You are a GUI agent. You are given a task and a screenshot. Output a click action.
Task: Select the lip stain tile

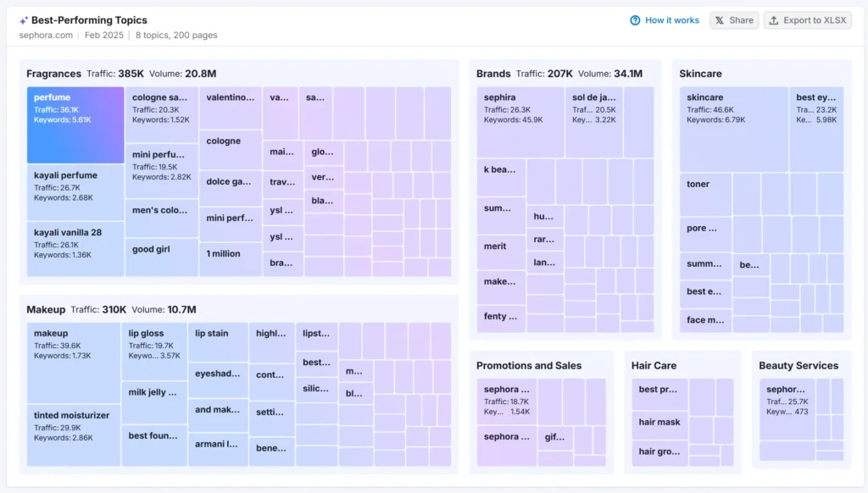(218, 342)
